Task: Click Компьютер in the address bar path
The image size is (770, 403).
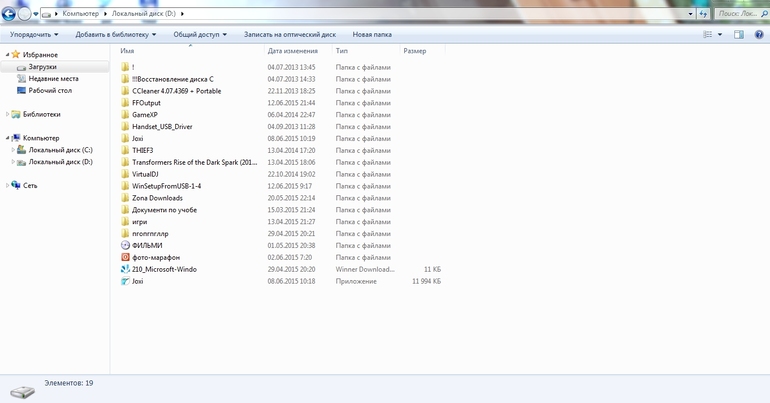Action: [x=81, y=14]
